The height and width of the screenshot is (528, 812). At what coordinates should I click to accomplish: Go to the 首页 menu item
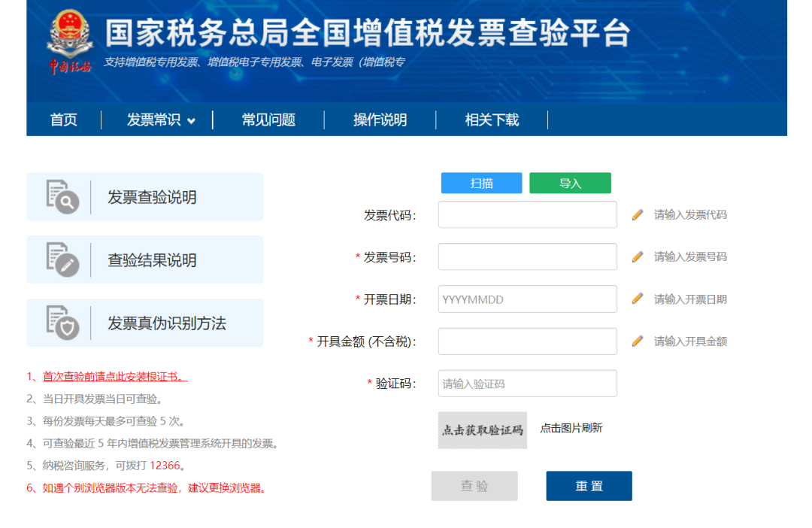[64, 120]
